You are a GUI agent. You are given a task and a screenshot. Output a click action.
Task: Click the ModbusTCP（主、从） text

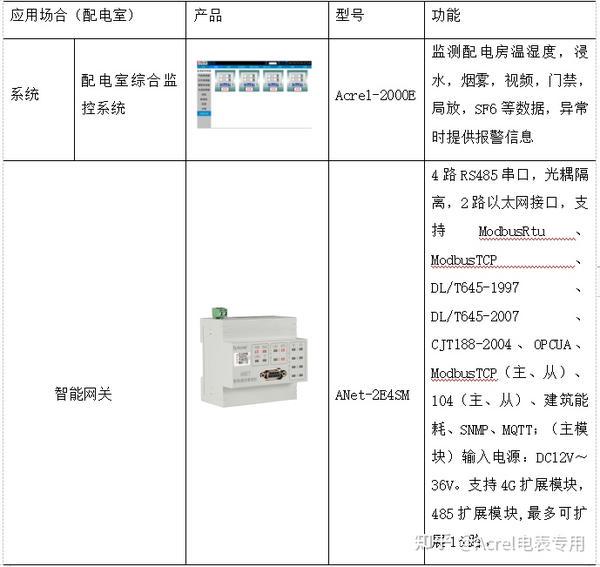[499, 373]
